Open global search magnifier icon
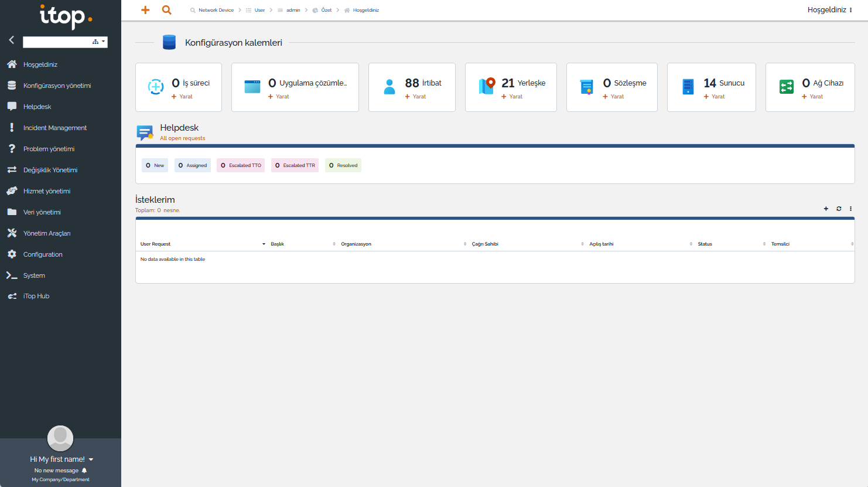868x487 pixels. pos(167,10)
